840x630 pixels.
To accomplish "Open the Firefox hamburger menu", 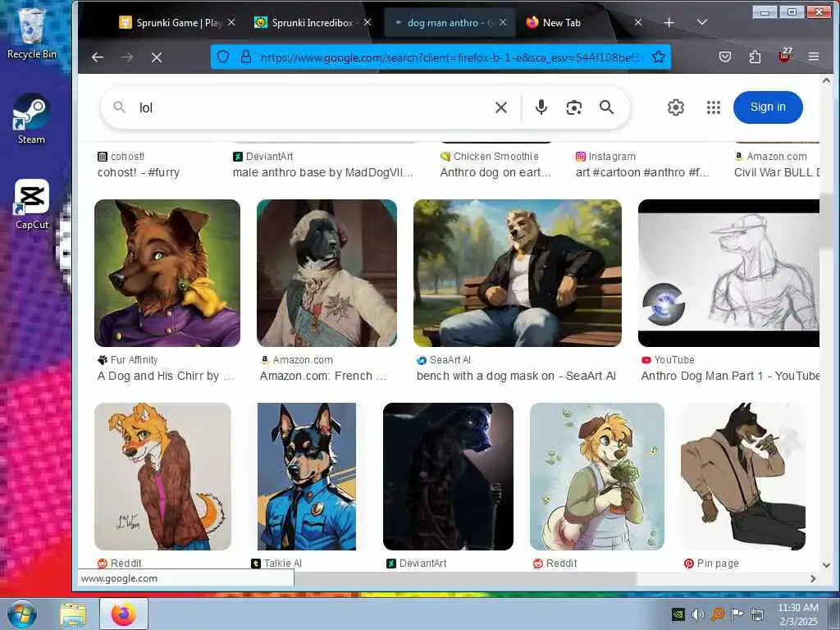I will point(814,57).
